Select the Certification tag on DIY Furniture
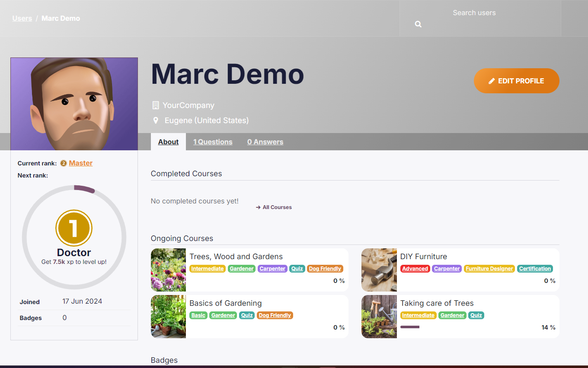This screenshot has height=368, width=588. click(x=535, y=269)
